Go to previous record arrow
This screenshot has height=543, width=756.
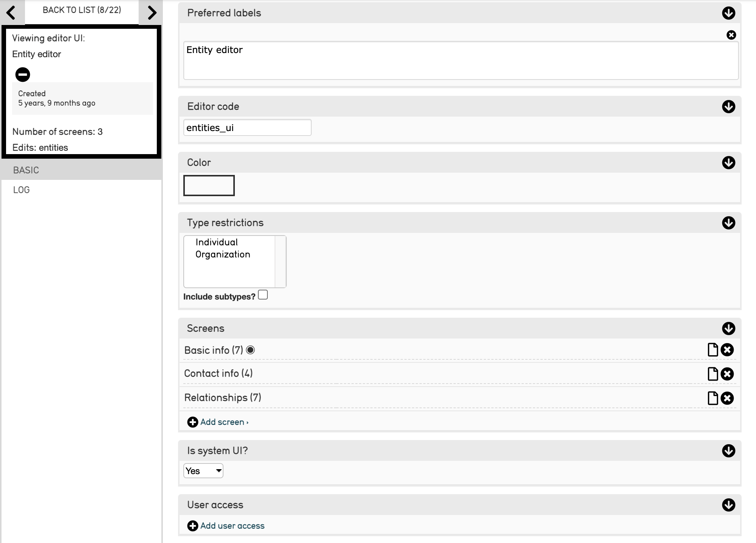(11, 12)
